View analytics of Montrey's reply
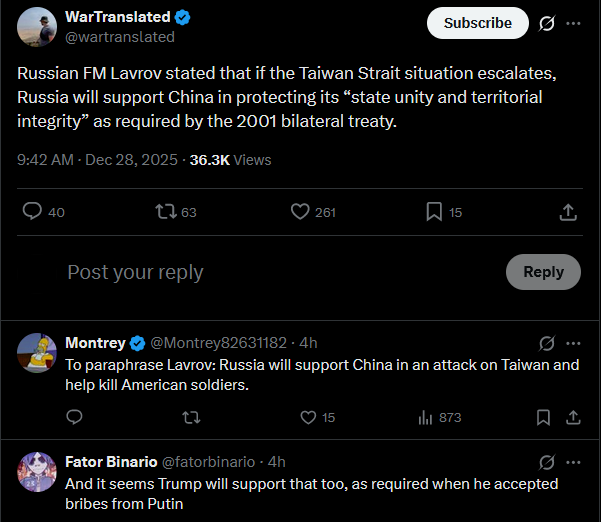This screenshot has width=601, height=522. (x=425, y=417)
